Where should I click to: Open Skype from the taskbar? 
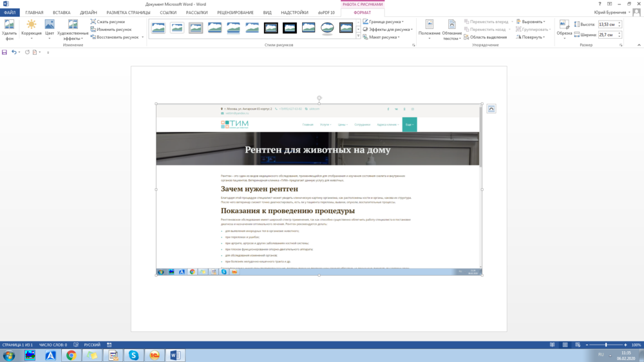tap(133, 356)
